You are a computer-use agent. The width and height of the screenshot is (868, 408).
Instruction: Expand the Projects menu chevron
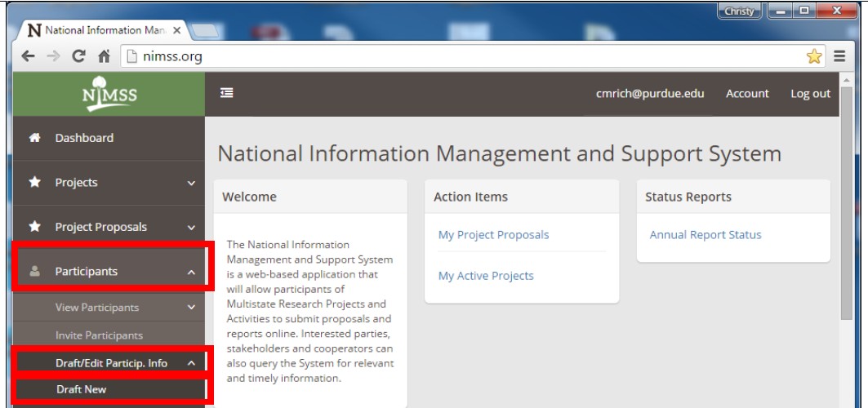click(191, 184)
